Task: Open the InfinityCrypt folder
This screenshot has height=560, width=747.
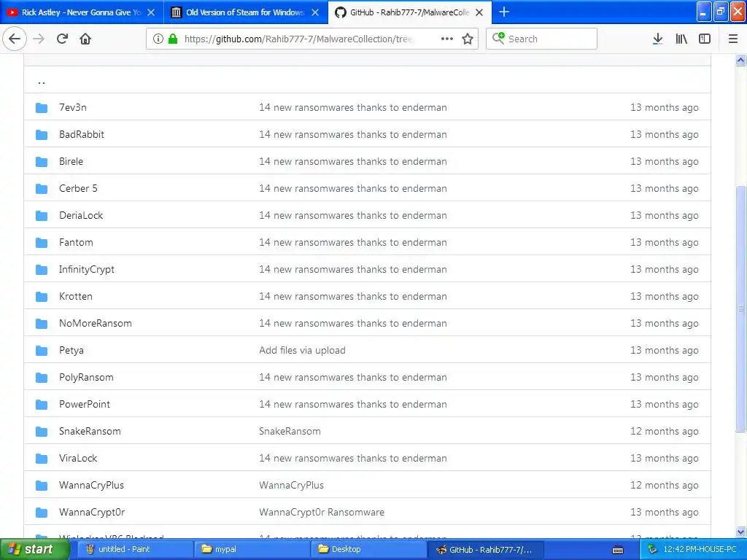Action: 87,270
